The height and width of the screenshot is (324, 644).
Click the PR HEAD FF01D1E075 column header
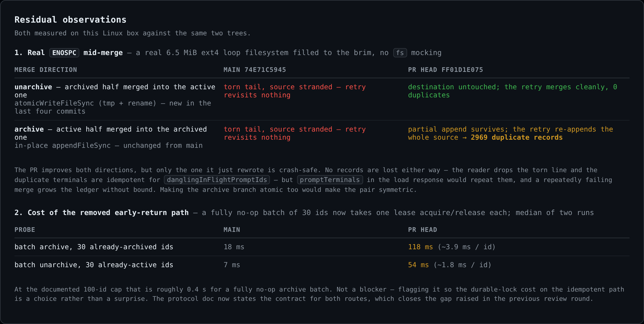coord(446,70)
